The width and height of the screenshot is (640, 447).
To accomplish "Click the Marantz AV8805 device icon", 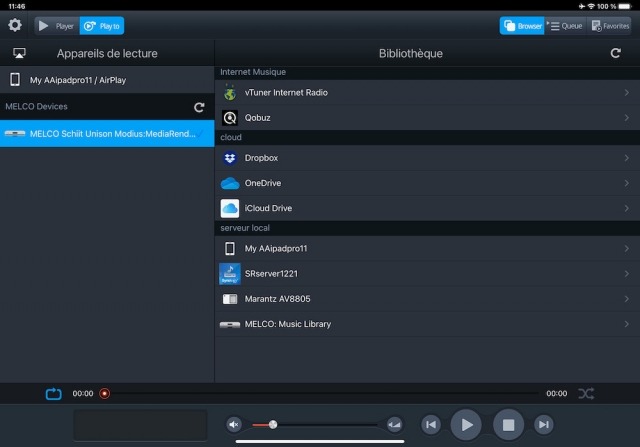I will click(x=230, y=299).
